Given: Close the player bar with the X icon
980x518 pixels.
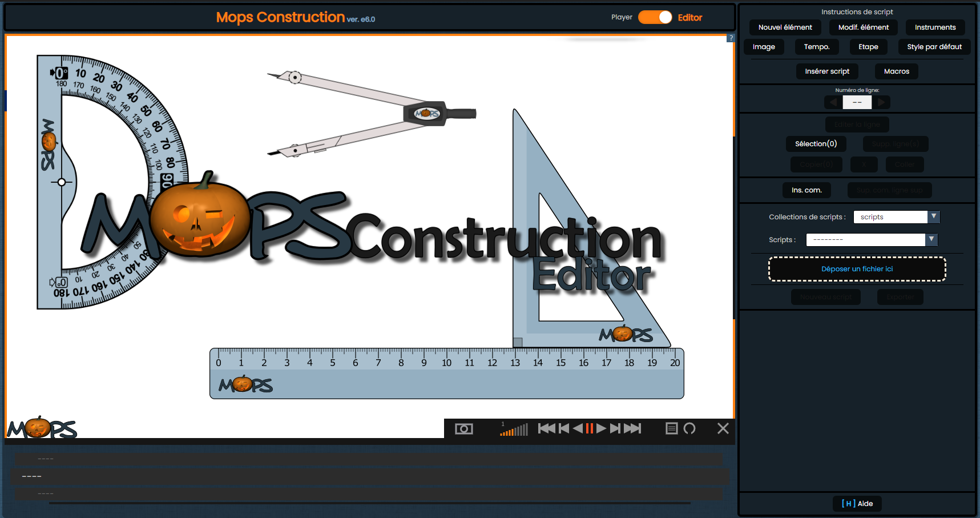Looking at the screenshot, I should tap(723, 428).
